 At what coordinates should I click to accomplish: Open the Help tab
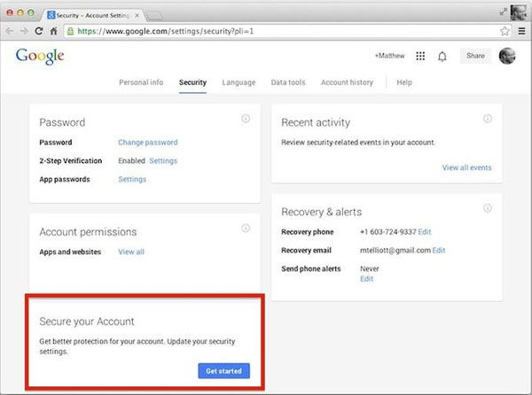point(404,82)
